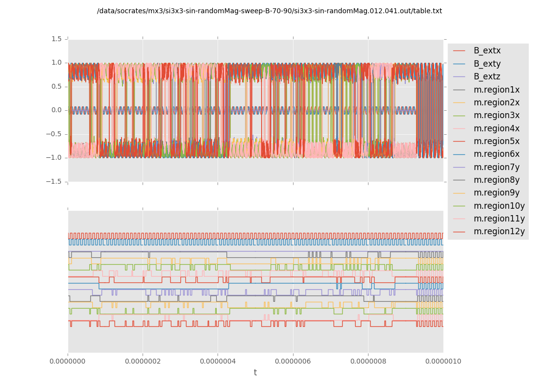Image resolution: width=539 pixels, height=392 pixels.
Task: Click the line swatch beside m.region6x
Action: (459, 154)
